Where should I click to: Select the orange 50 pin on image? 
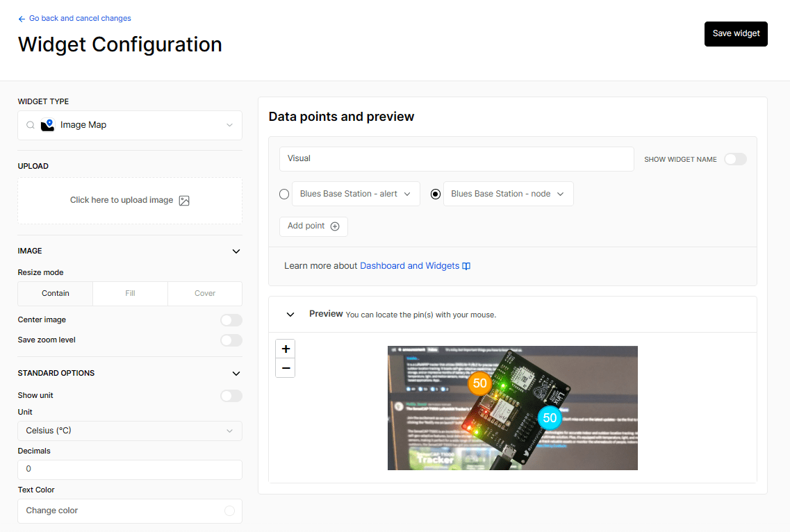pos(479,383)
